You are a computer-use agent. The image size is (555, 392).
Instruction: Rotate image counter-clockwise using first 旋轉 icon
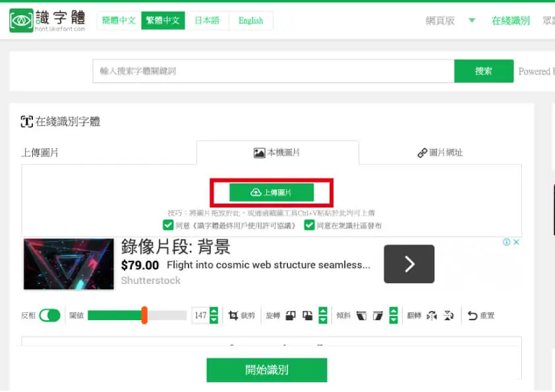[291, 315]
